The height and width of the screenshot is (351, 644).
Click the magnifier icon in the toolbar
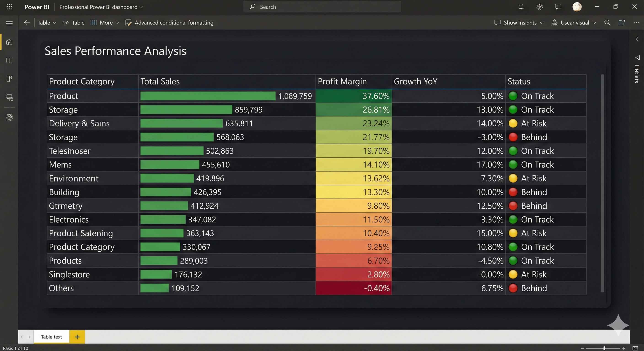607,23
